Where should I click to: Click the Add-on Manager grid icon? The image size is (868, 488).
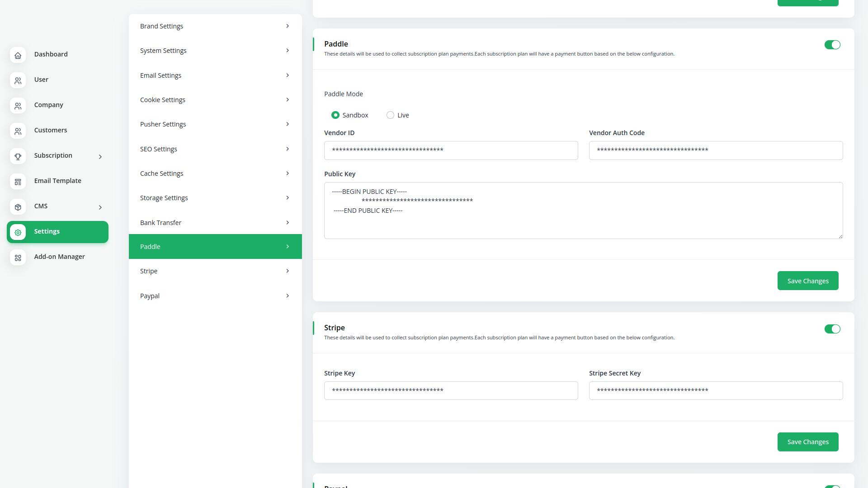coord(18,258)
